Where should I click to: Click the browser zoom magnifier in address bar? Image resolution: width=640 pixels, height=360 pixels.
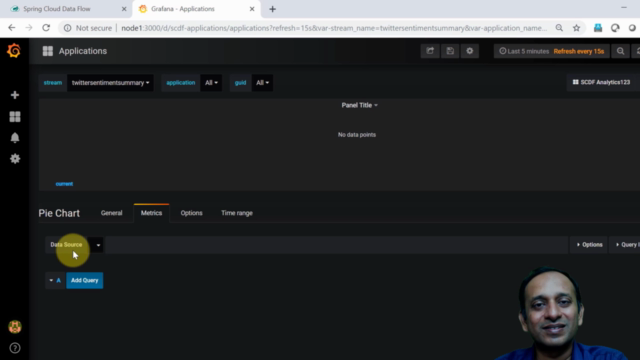(559, 28)
